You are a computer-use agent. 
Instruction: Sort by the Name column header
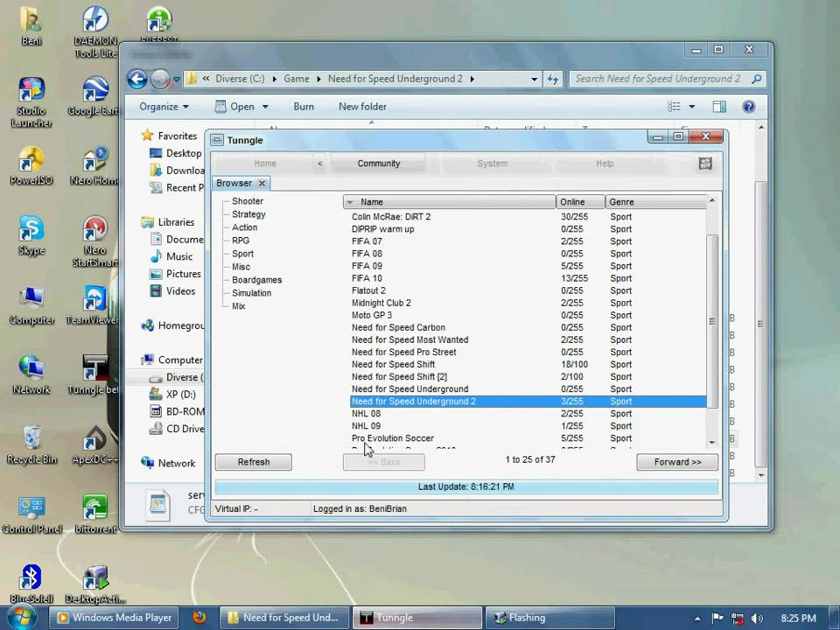click(450, 202)
